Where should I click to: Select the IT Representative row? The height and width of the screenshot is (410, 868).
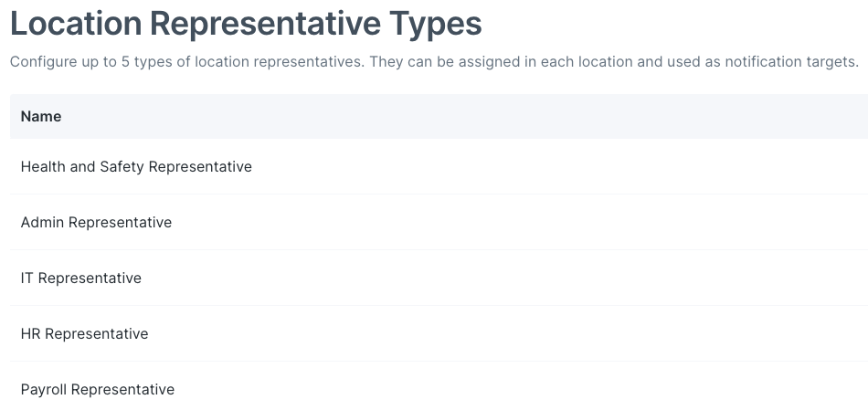click(439, 278)
